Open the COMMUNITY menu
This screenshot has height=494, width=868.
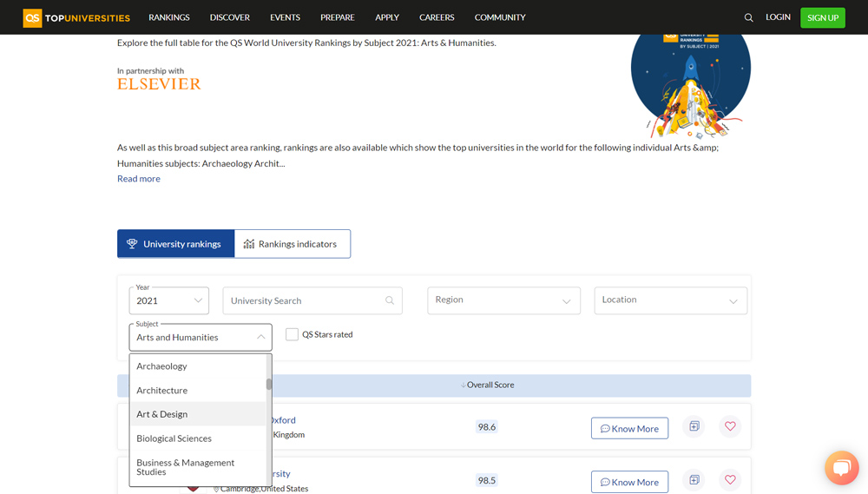tap(500, 17)
